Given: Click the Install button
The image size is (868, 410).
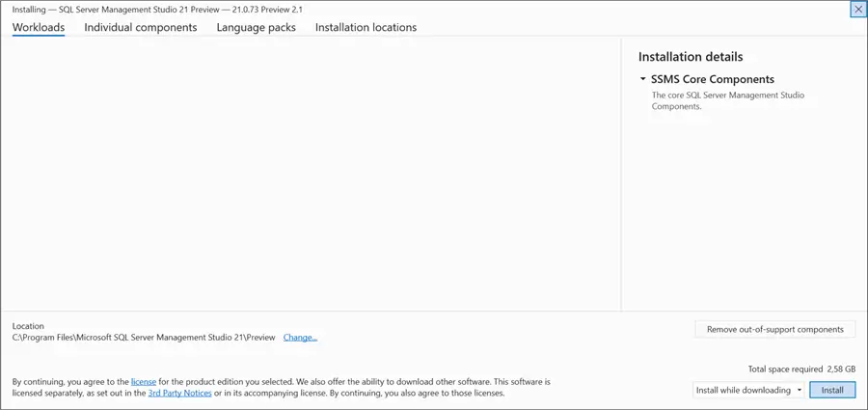Looking at the screenshot, I should point(832,391).
